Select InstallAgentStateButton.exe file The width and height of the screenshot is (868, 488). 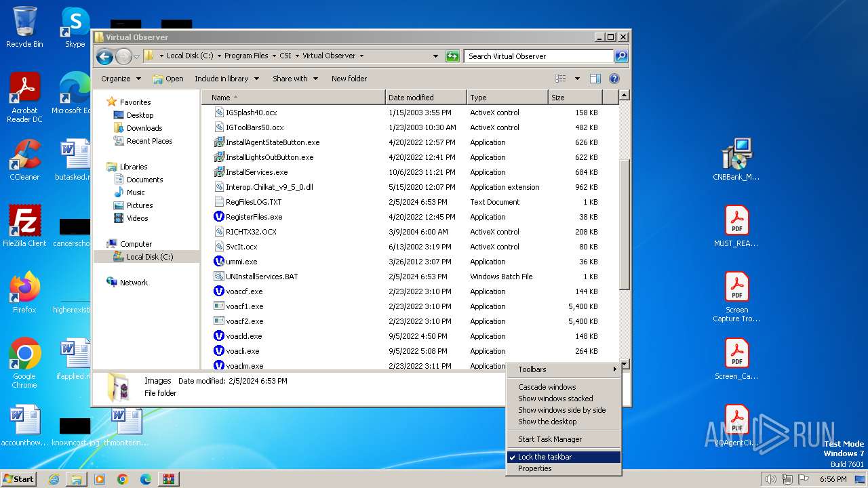(273, 142)
